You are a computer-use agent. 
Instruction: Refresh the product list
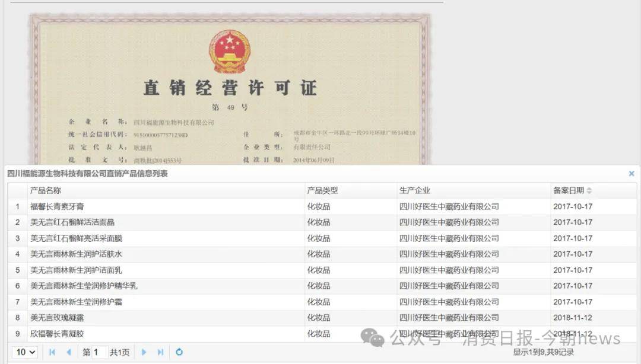[x=179, y=352]
